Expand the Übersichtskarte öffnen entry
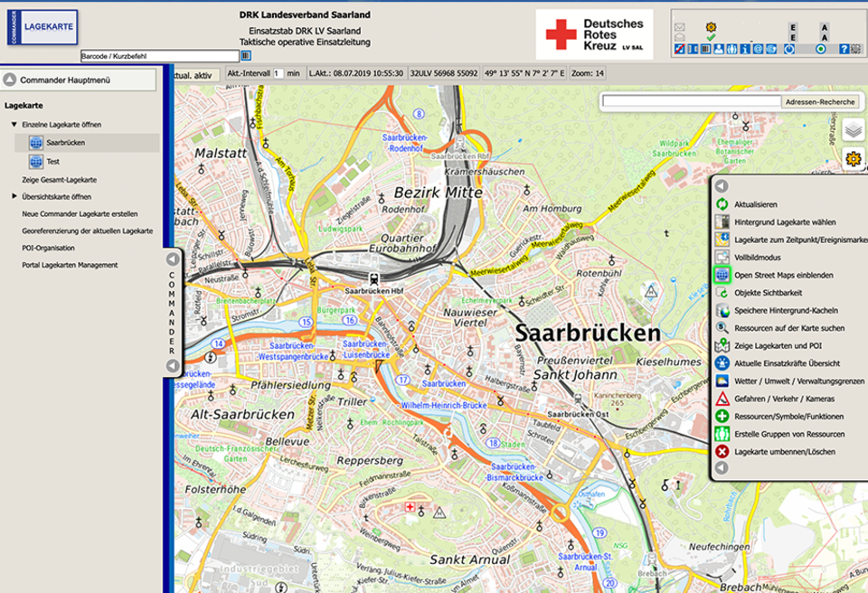868x593 pixels. coord(14,196)
